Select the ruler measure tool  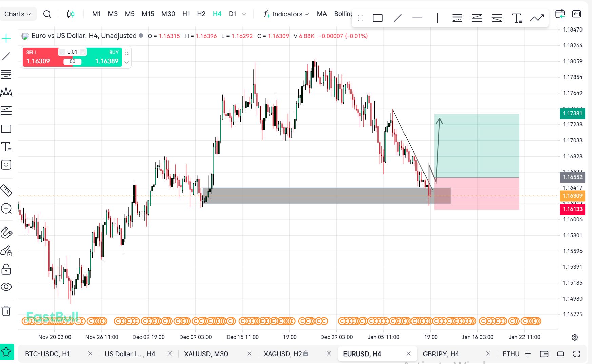click(6, 190)
